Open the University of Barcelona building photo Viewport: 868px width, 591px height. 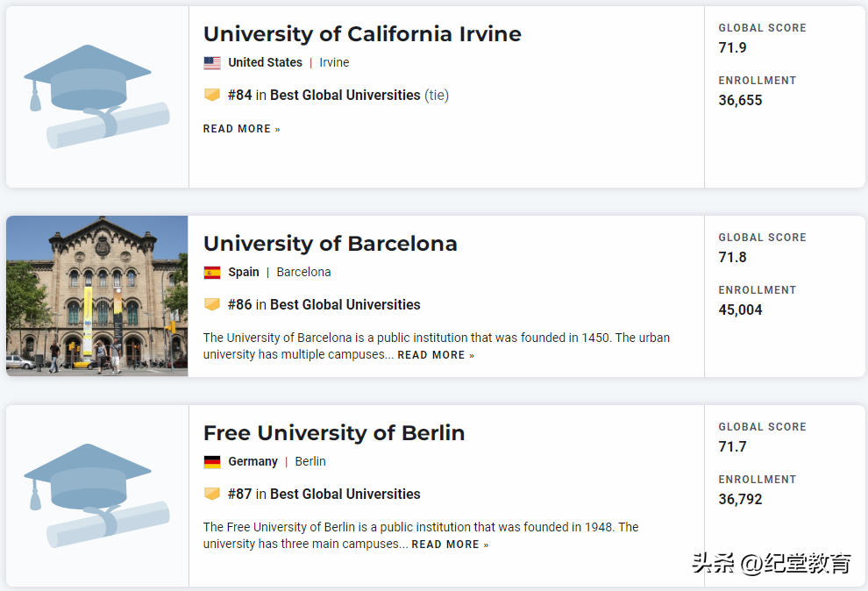[96, 295]
